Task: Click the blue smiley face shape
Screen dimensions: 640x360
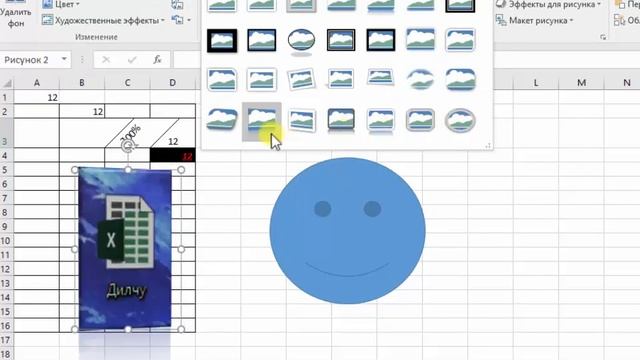Action: click(x=347, y=231)
